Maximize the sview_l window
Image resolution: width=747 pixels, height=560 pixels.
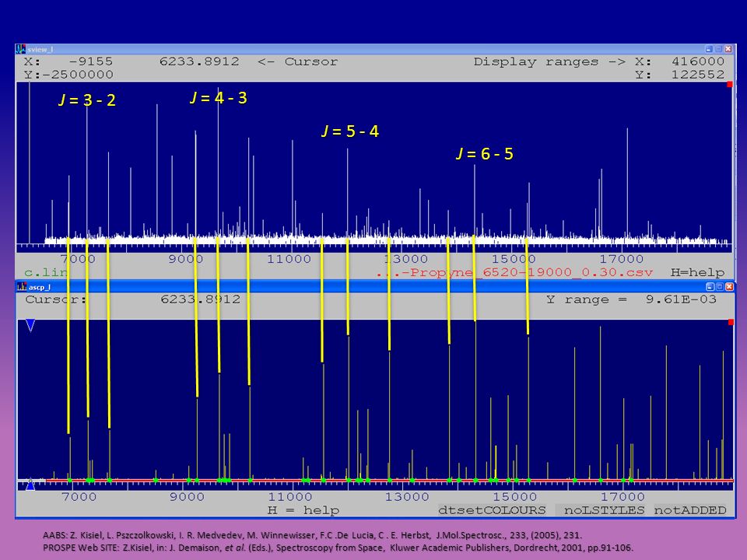pos(718,49)
